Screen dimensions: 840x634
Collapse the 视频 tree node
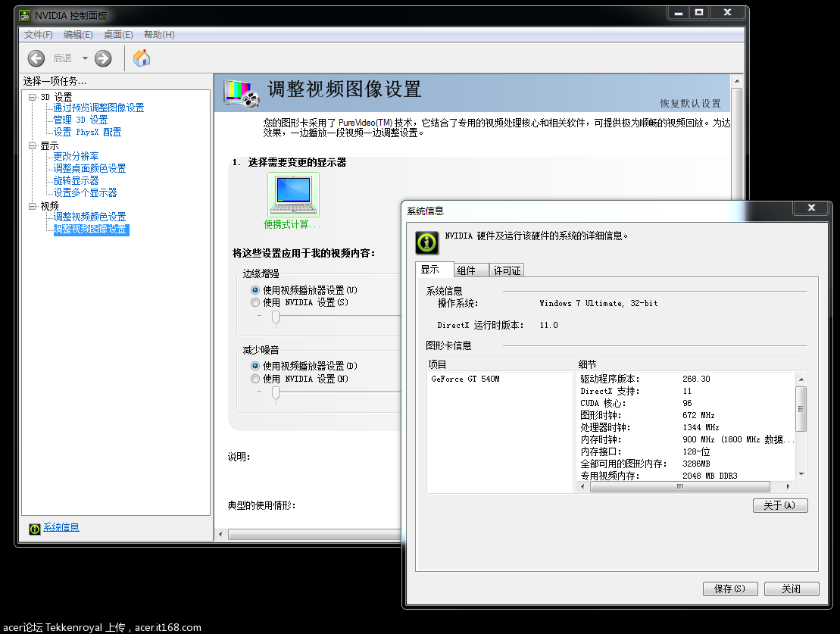tap(32, 206)
